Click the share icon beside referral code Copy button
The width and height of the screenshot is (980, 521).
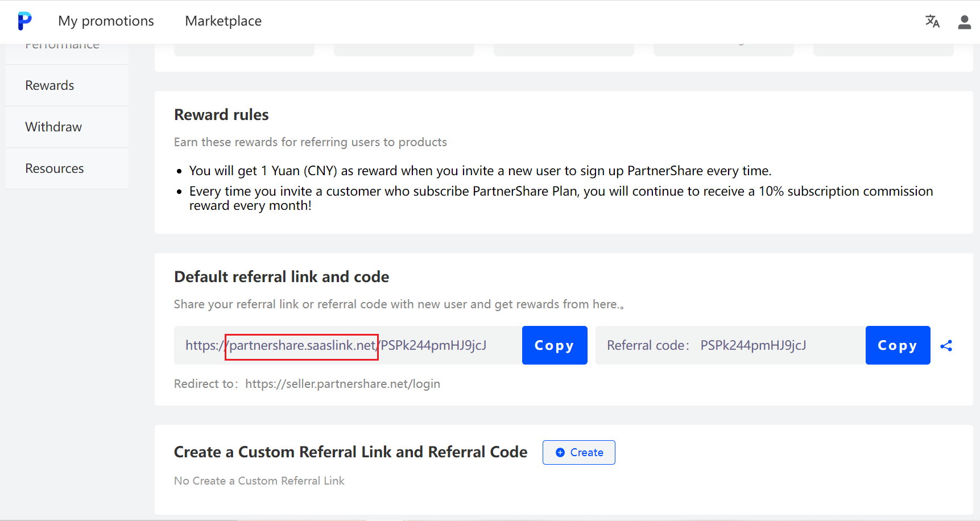[947, 345]
